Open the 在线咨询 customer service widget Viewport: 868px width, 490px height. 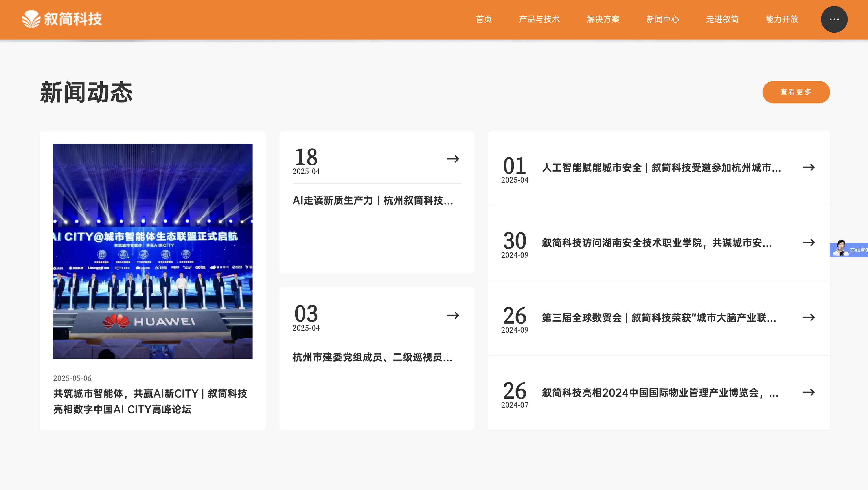click(849, 250)
